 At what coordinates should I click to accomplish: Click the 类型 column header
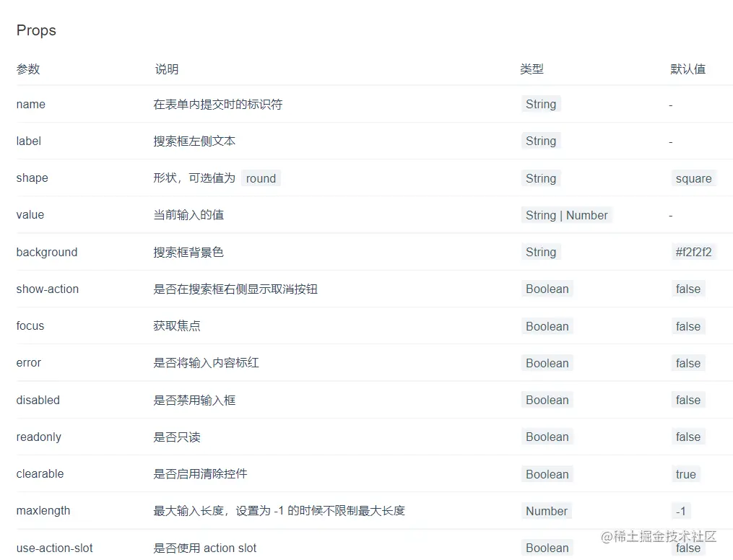point(532,69)
